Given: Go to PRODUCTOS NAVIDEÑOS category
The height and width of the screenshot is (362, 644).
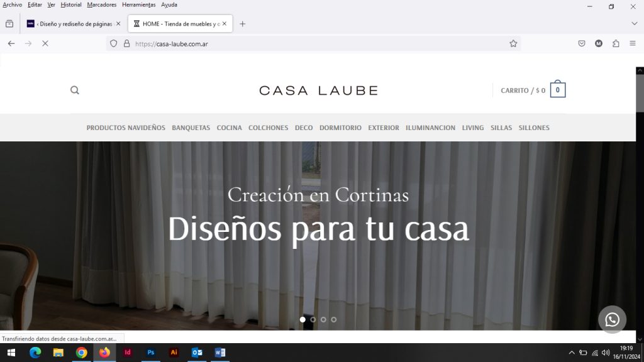Looking at the screenshot, I should [126, 128].
